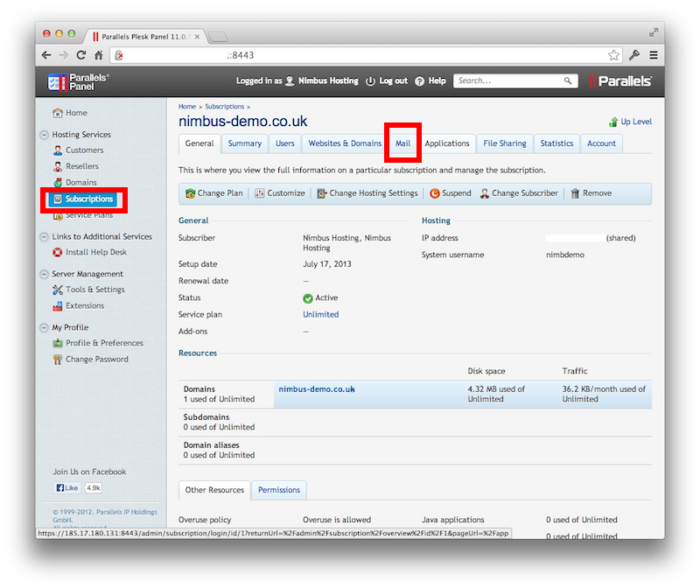
Task: Click the Nimbus Hosting user name
Action: pos(329,80)
